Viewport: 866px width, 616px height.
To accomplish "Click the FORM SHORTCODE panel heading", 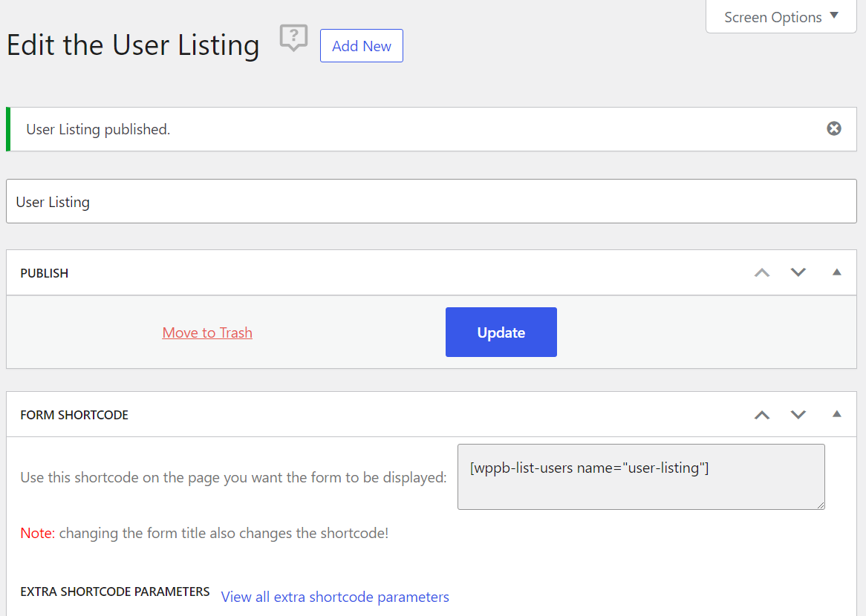I will tap(74, 415).
